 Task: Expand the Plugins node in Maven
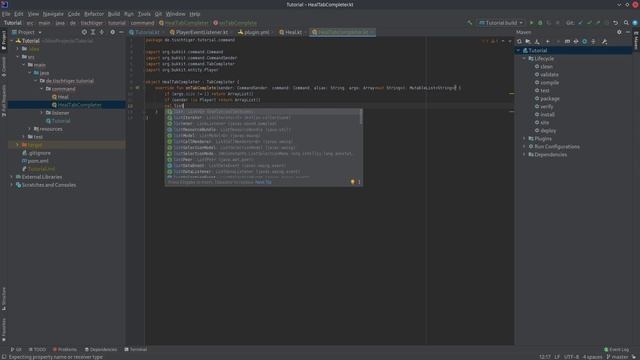[524, 139]
